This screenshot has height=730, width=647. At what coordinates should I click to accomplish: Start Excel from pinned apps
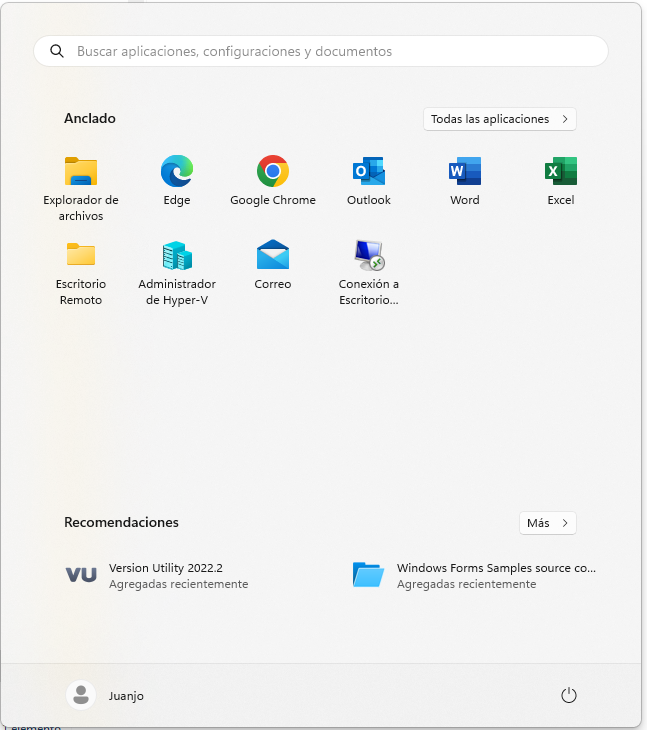(561, 173)
